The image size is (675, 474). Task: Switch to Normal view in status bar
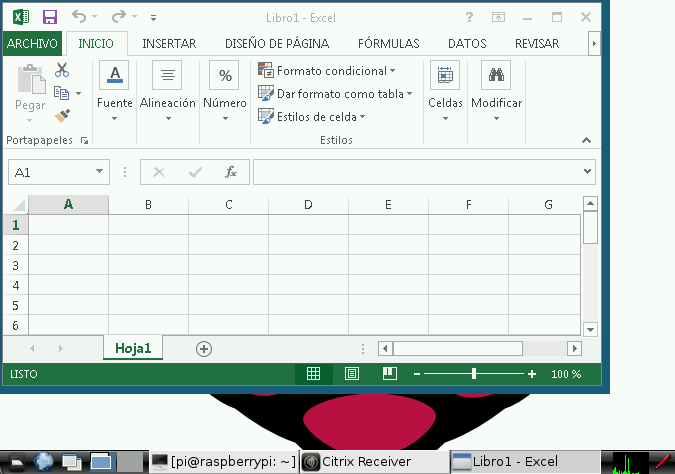coord(313,374)
